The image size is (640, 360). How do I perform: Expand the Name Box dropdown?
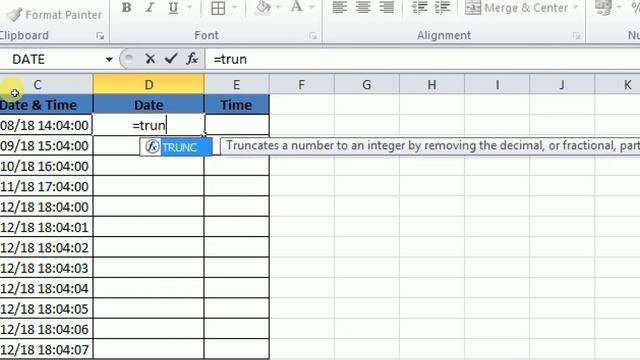coord(109,60)
